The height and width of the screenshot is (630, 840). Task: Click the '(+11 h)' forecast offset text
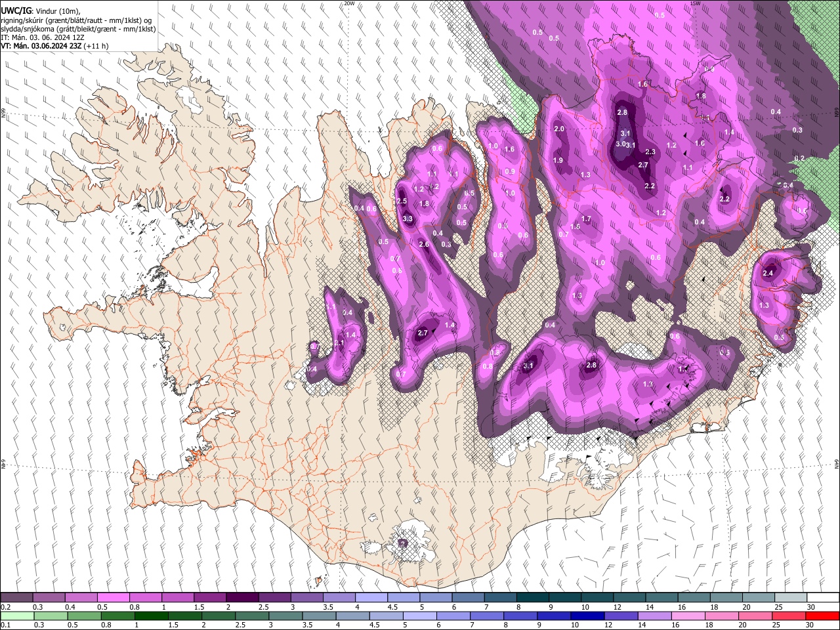click(x=96, y=46)
